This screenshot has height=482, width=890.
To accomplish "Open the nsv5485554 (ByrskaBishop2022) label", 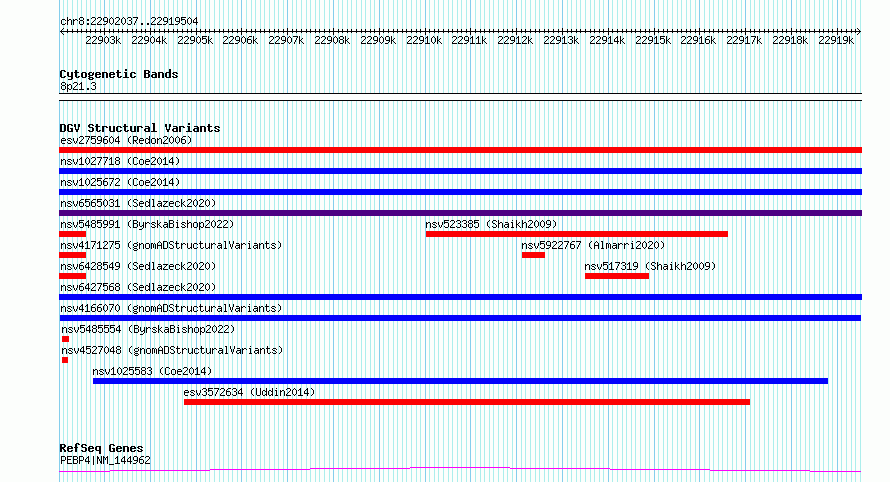I will [148, 329].
